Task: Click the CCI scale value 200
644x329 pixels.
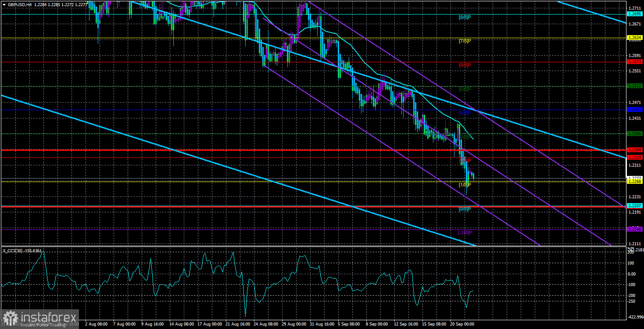Action: click(x=632, y=253)
